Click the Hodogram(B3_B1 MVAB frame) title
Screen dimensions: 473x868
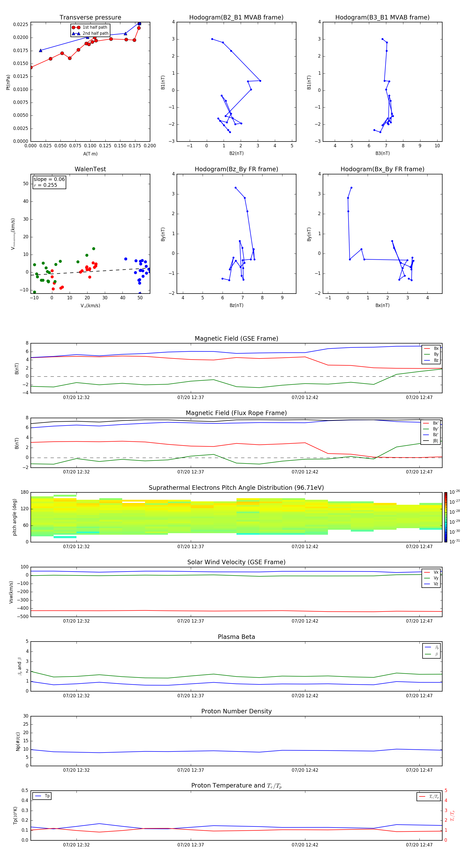[382, 18]
